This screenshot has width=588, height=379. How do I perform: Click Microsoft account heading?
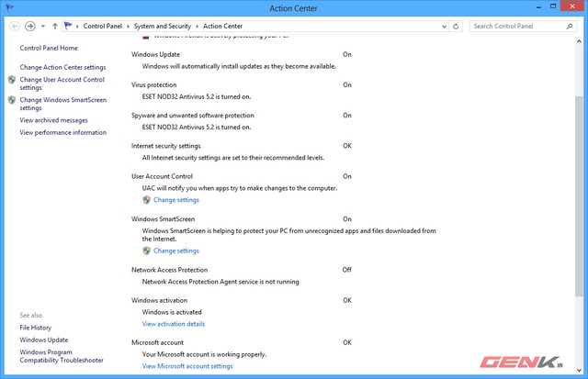coord(157,342)
